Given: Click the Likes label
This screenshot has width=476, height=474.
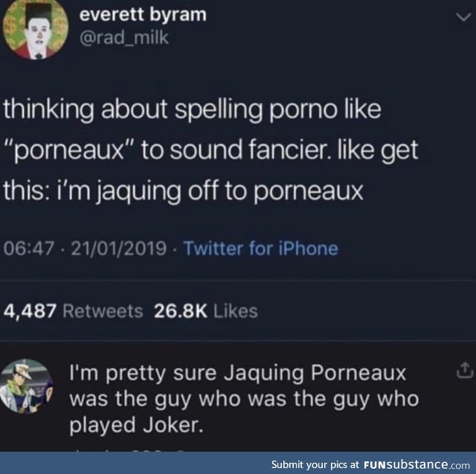Looking at the screenshot, I should 236,311.
